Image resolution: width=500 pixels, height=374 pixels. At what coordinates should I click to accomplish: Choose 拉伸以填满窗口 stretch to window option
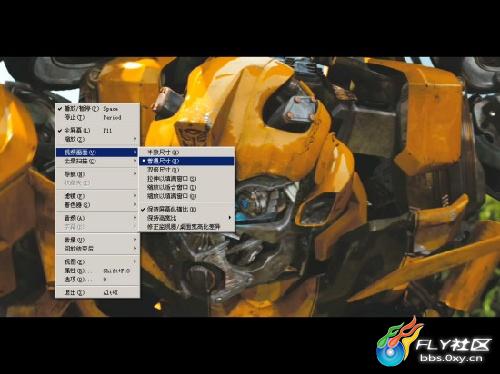(187, 179)
